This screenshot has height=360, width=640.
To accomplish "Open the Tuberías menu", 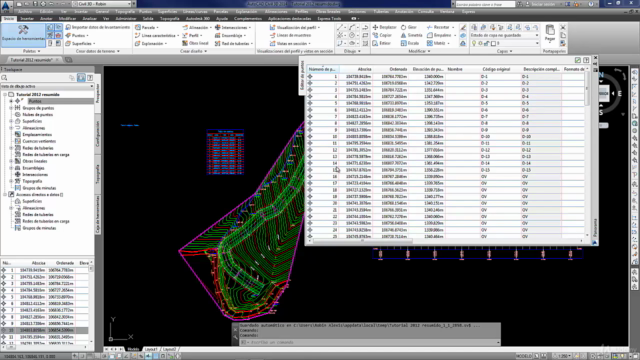I will 381,12.
